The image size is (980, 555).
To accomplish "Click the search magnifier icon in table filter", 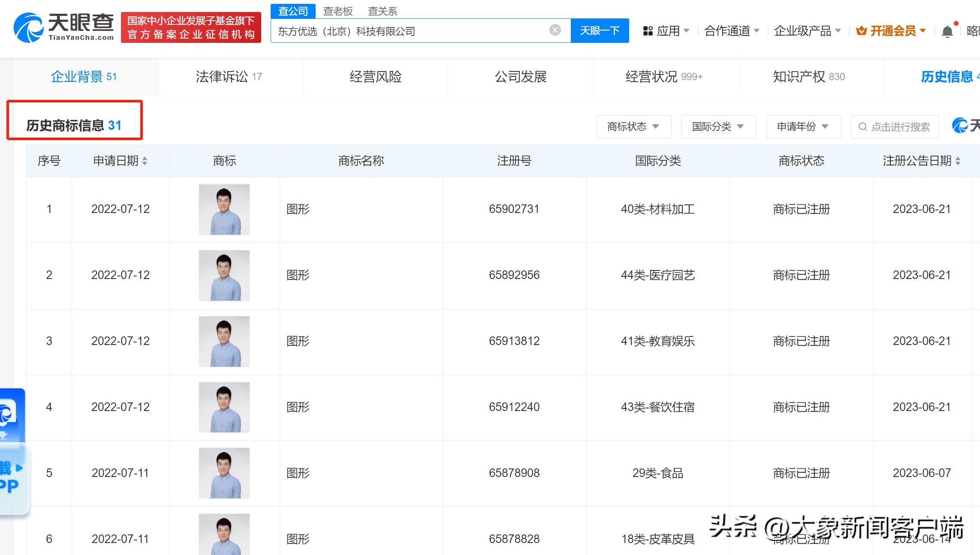I will click(x=862, y=127).
